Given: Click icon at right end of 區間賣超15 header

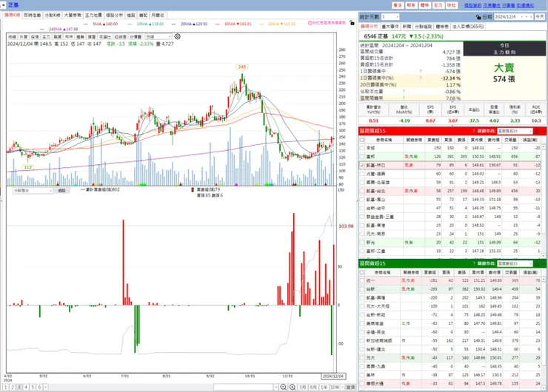Looking at the screenshot, I should point(537,263).
